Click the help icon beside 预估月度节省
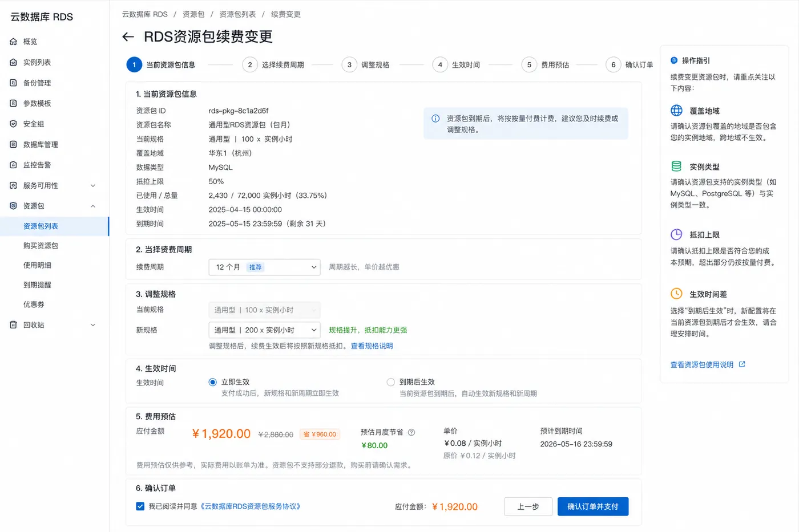The width and height of the screenshot is (799, 532). [x=411, y=432]
